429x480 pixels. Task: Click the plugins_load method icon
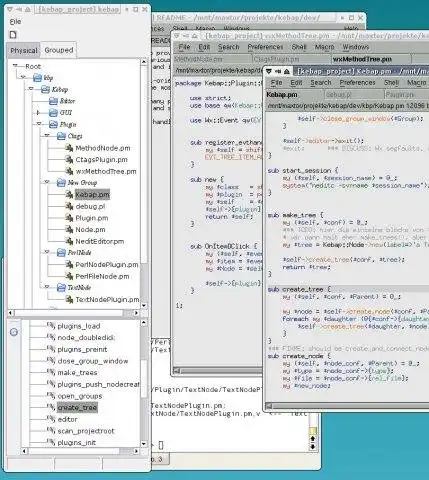click(51, 326)
